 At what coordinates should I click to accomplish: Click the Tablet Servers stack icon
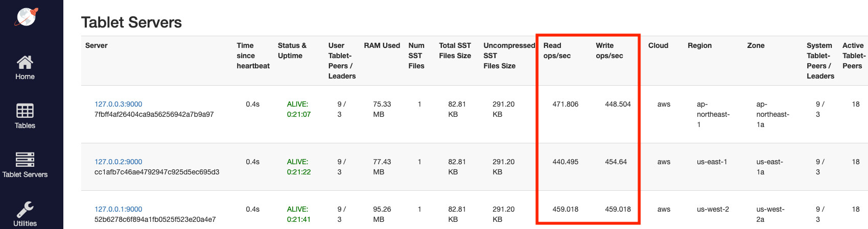tap(25, 160)
